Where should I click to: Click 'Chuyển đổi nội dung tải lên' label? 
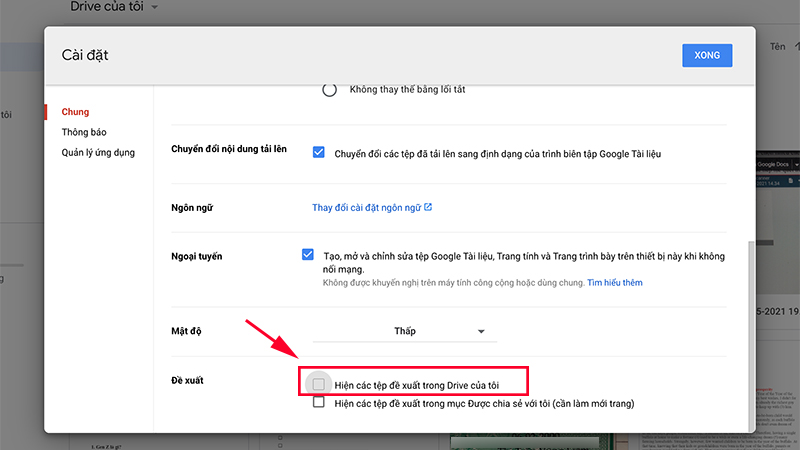coord(229,149)
